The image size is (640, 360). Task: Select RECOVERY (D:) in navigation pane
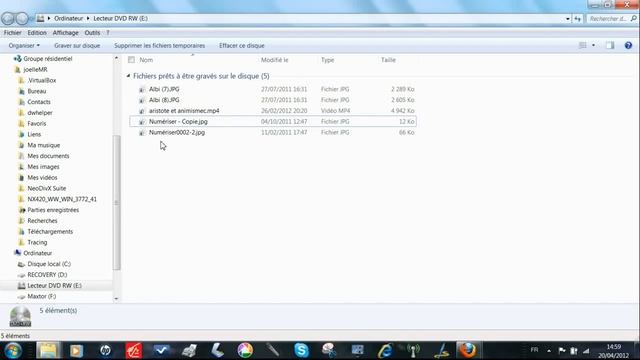[47, 275]
